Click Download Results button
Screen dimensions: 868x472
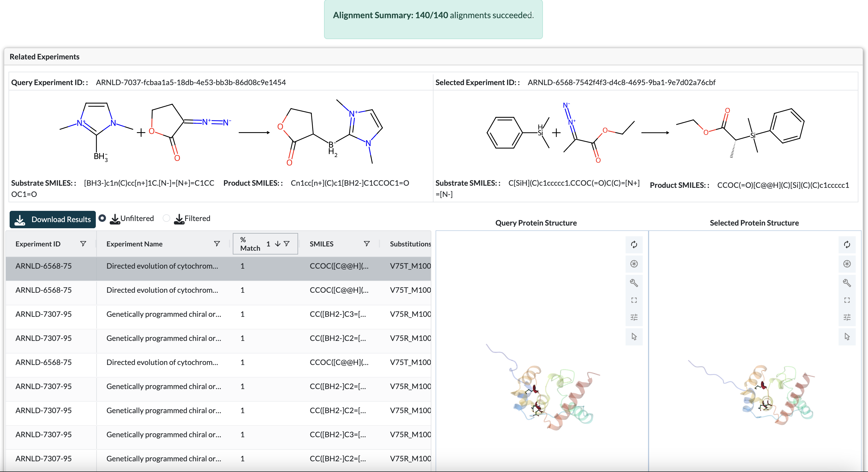(x=52, y=220)
